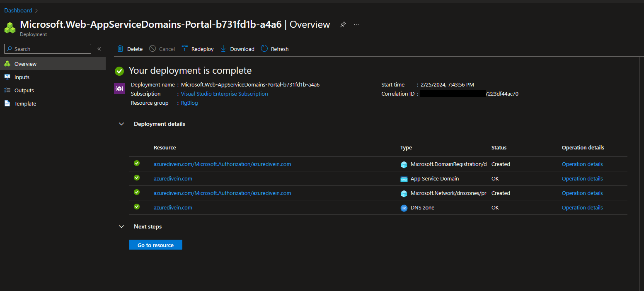Click the Download arrow icon
This screenshot has height=291, width=644.
point(223,49)
